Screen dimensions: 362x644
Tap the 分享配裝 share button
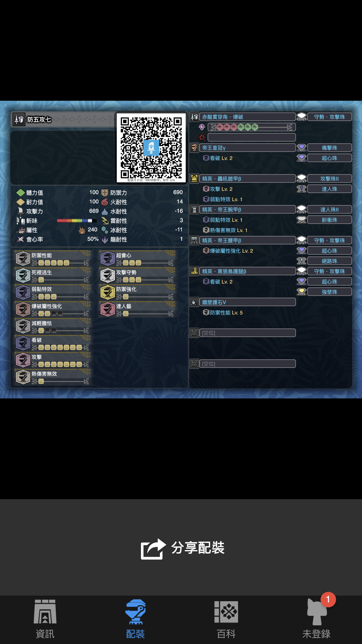pyautogui.click(x=182, y=548)
